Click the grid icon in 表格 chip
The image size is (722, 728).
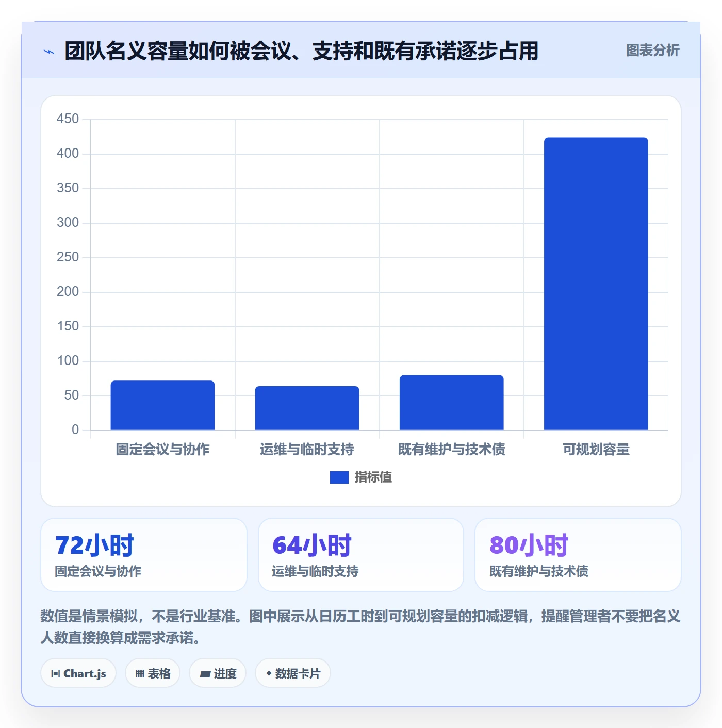click(x=140, y=674)
